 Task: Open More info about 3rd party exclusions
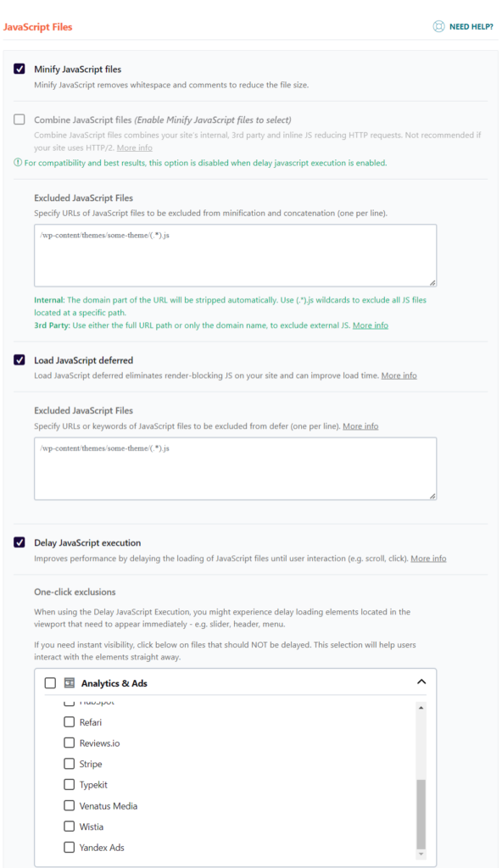tap(370, 325)
